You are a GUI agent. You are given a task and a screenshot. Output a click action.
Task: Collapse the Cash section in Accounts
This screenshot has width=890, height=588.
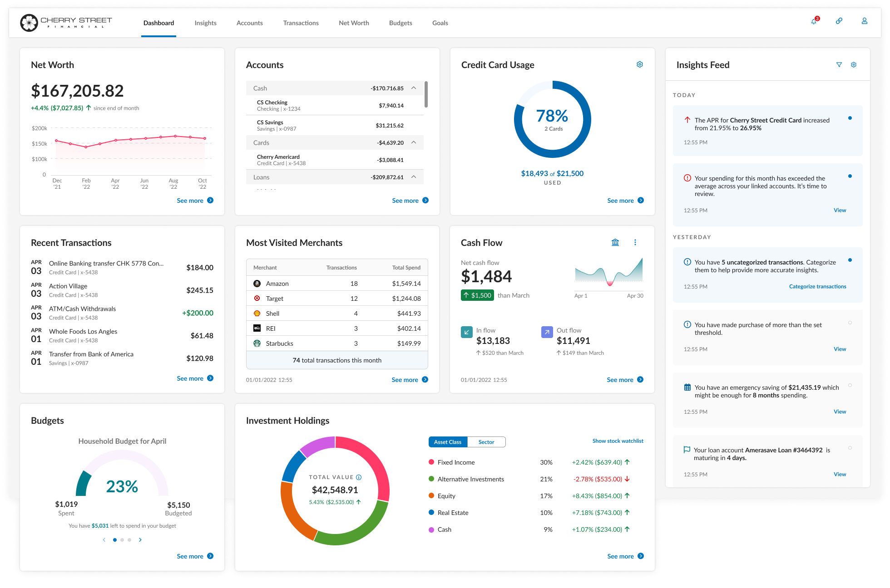[x=414, y=88]
